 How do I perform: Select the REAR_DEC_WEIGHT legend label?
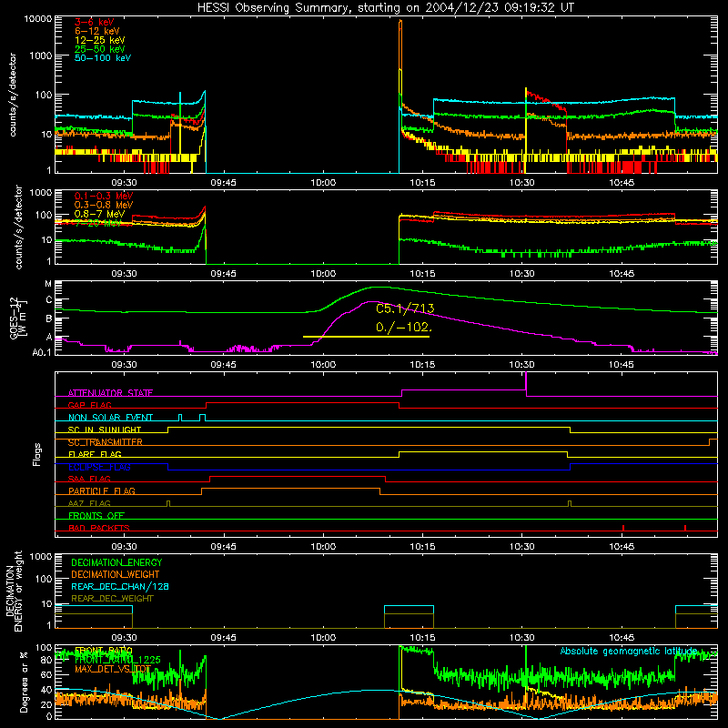pos(112,599)
